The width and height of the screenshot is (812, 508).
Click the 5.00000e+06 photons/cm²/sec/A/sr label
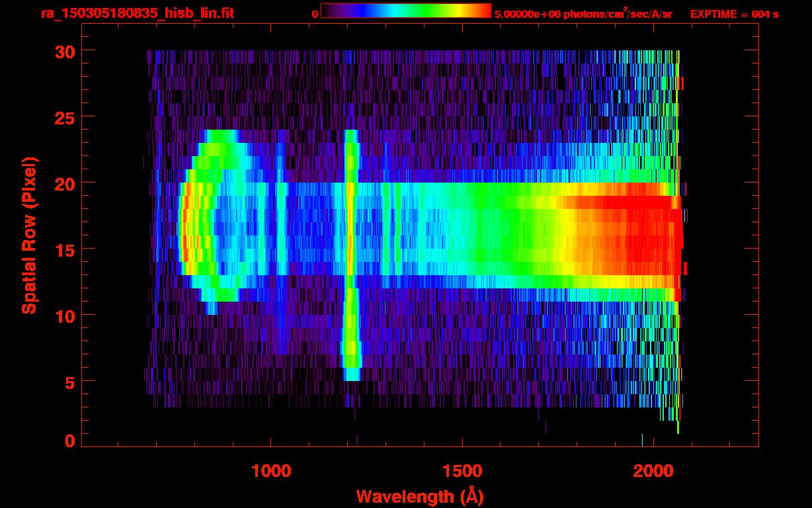(x=583, y=13)
